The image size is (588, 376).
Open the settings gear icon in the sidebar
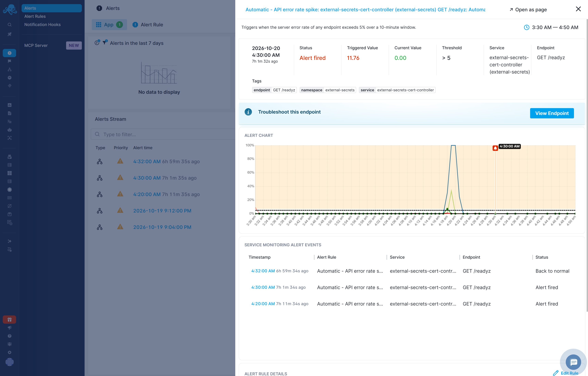[10, 352]
